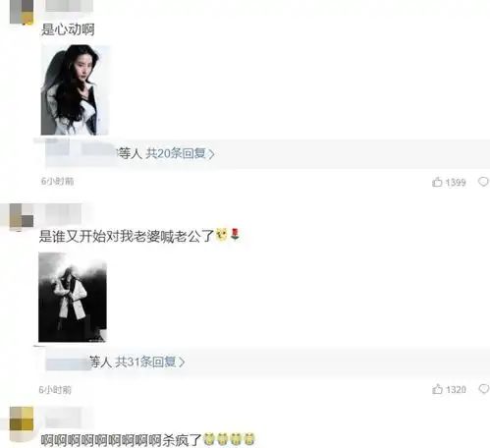Open reply bubble beside 1399 likes

483,182
